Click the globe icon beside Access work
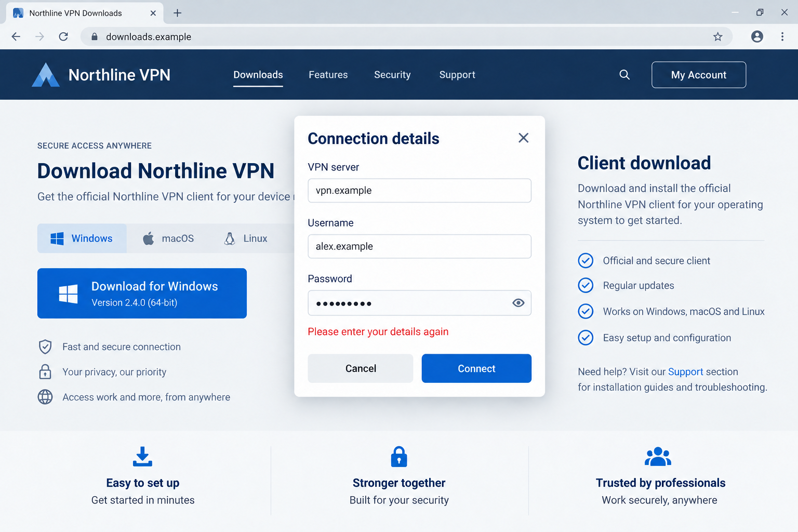Screen dimensions: 798x532 coord(45,397)
